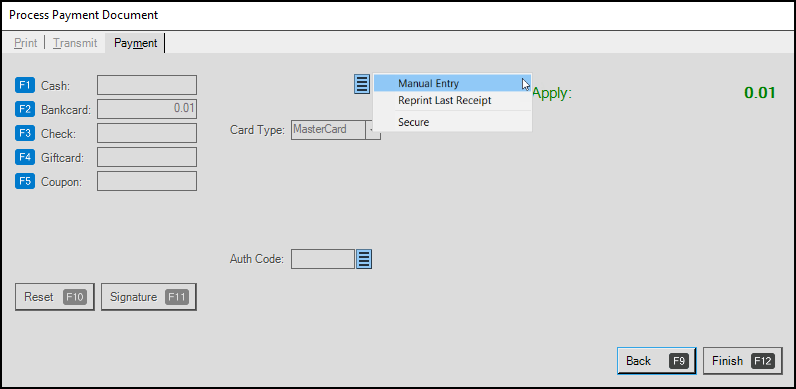Go back with the Back F9 button
796x389 pixels.
pyautogui.click(x=657, y=361)
